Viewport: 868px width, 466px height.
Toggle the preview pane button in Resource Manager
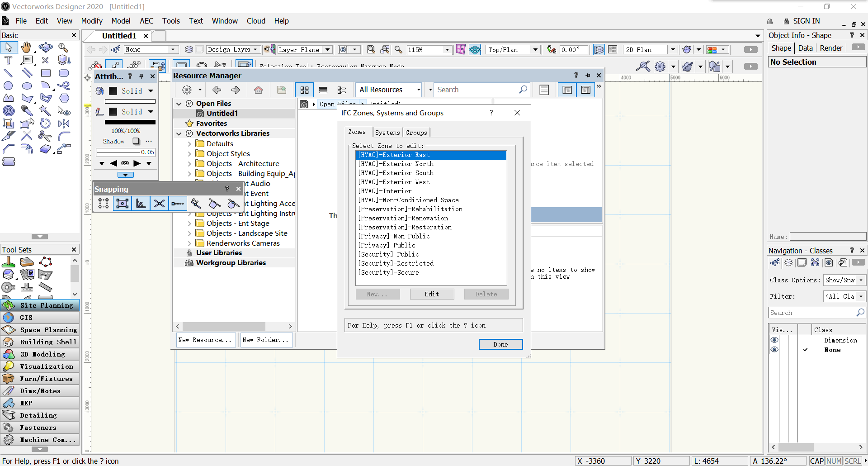[585, 90]
